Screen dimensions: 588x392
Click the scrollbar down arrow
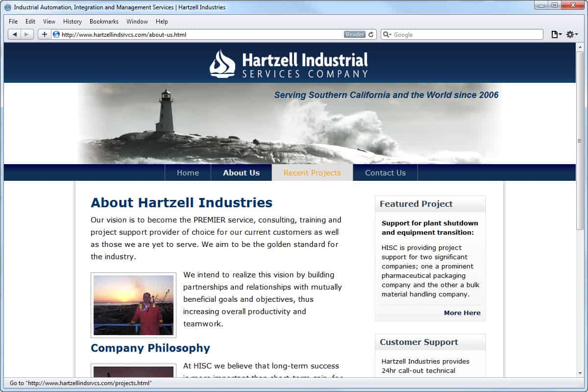click(x=580, y=373)
